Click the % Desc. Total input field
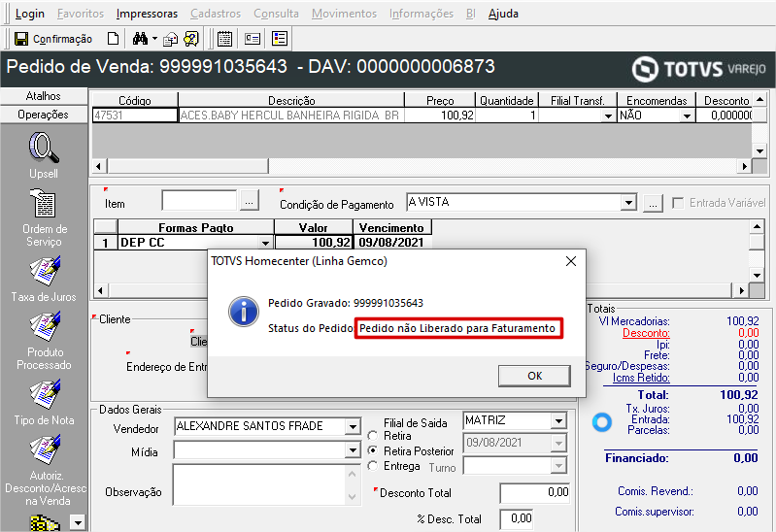Viewport: 776px width, 532px height. [x=517, y=518]
